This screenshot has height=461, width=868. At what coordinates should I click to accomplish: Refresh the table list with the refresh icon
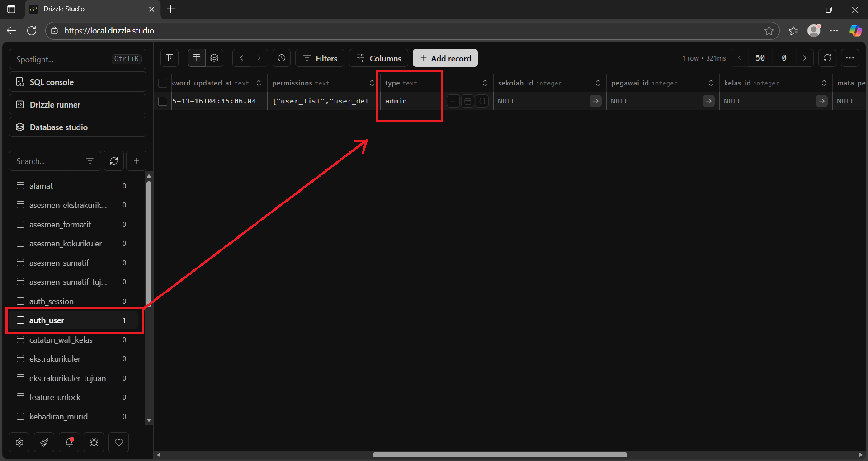point(113,160)
